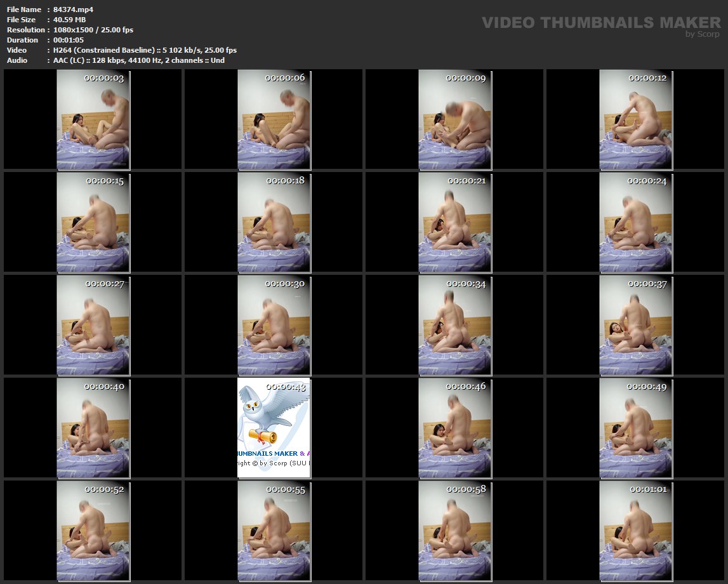Image resolution: width=728 pixels, height=584 pixels.
Task: Open the thumbnail timestamped 00:00:40
Action: click(93, 428)
